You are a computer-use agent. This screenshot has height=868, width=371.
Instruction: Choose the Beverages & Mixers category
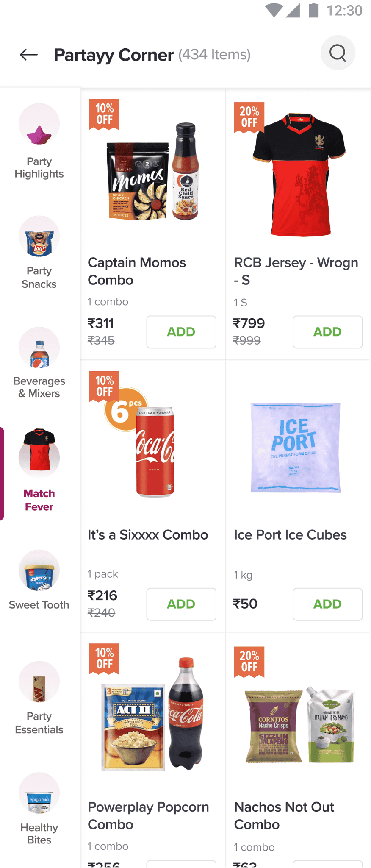point(39,363)
